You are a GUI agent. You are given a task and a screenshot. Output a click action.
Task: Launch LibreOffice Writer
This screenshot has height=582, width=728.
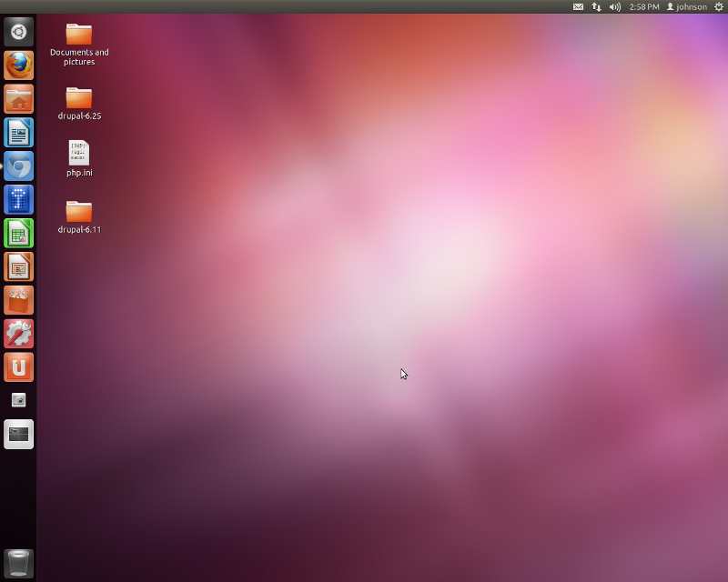(18, 133)
